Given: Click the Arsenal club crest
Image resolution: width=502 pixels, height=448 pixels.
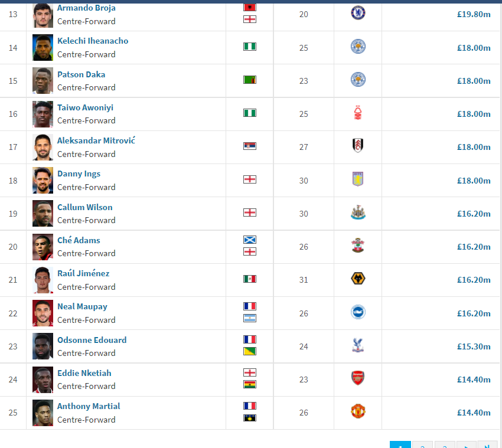Looking at the screenshot, I should coord(358,378).
